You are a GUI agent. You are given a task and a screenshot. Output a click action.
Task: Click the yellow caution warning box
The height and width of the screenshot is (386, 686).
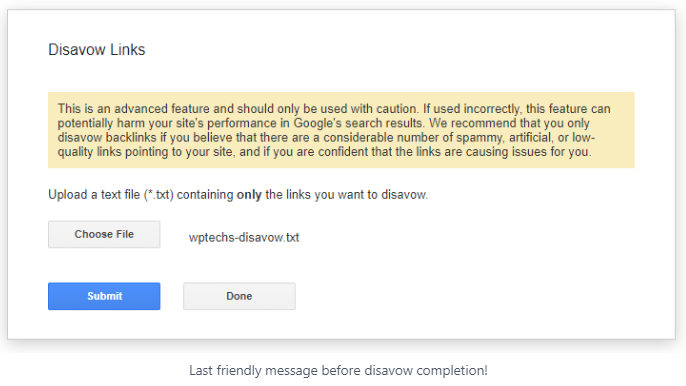tap(341, 130)
